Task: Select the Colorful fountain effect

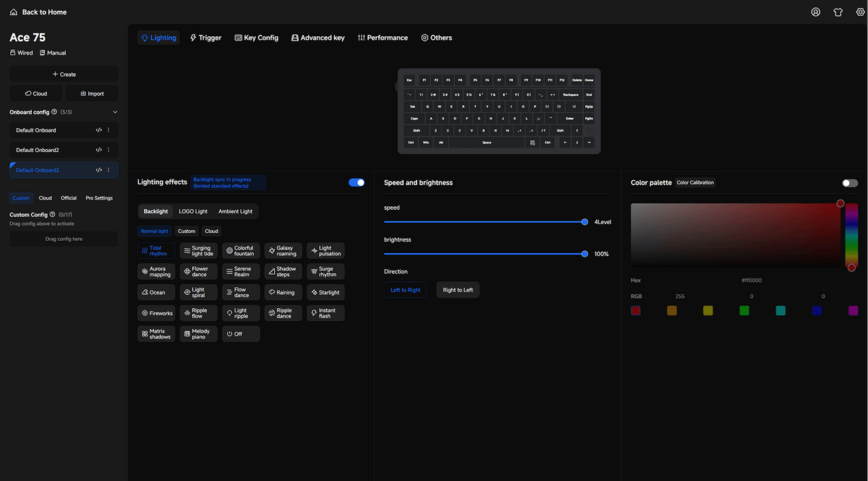Action: click(241, 251)
